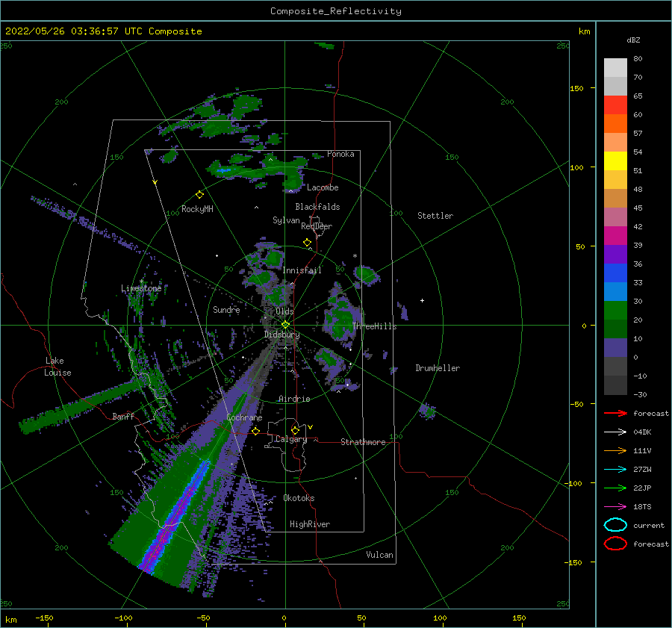Click the Vulcan label
Viewport: 672px width, 628px height.
[379, 555]
